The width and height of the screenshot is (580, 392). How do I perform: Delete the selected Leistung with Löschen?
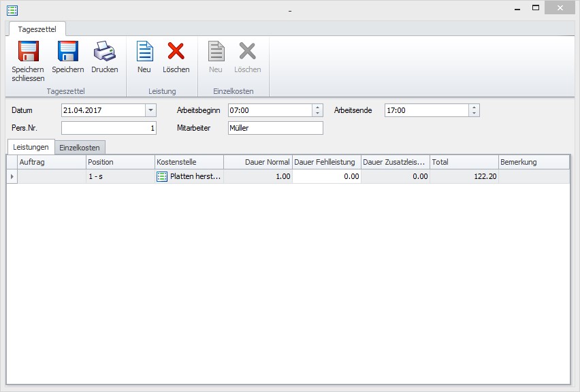coord(176,52)
